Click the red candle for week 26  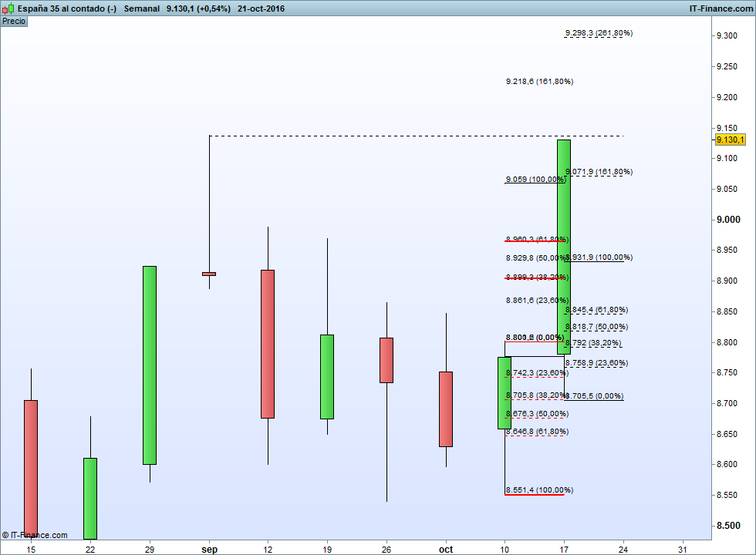[386, 361]
